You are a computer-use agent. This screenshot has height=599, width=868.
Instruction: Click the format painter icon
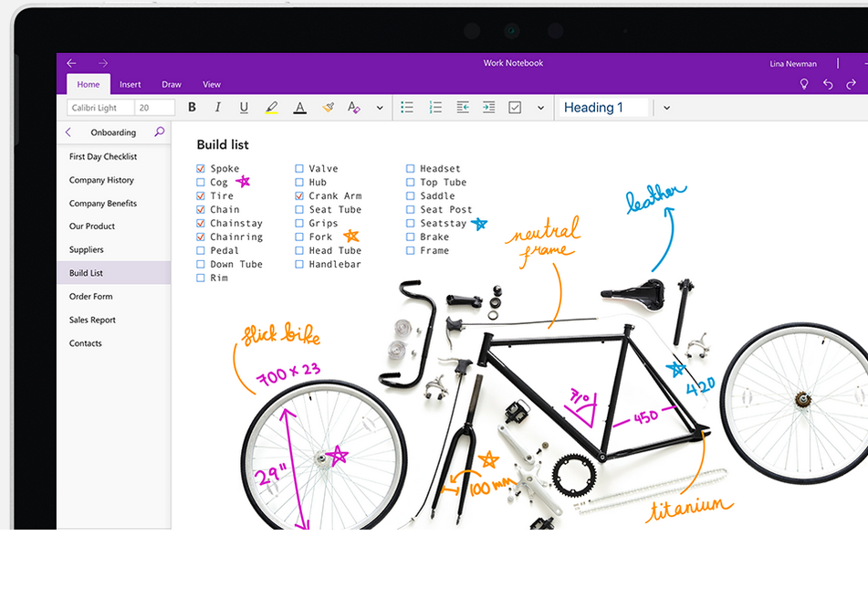tap(329, 108)
